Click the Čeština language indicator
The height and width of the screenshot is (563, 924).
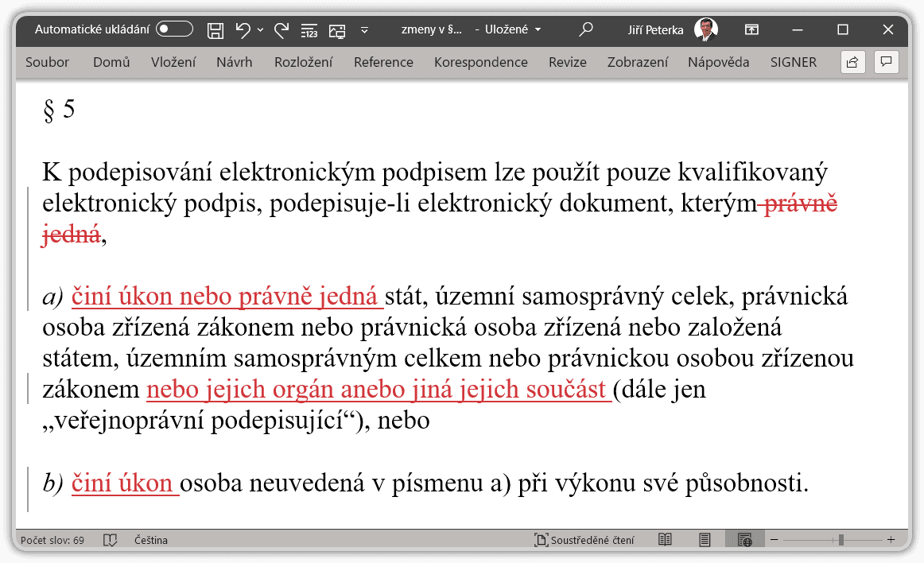pyautogui.click(x=151, y=540)
